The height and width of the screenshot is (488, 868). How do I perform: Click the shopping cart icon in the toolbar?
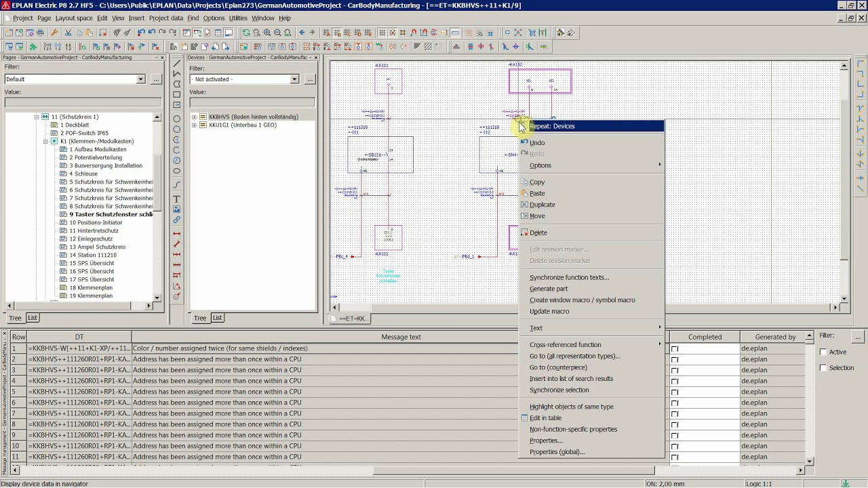[x=532, y=32]
